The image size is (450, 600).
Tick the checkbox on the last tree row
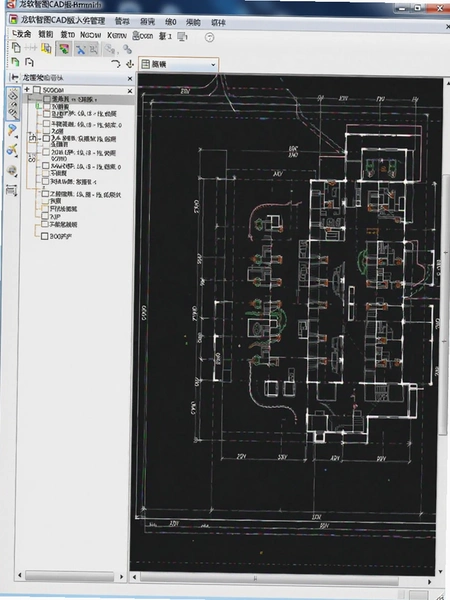click(x=44, y=236)
